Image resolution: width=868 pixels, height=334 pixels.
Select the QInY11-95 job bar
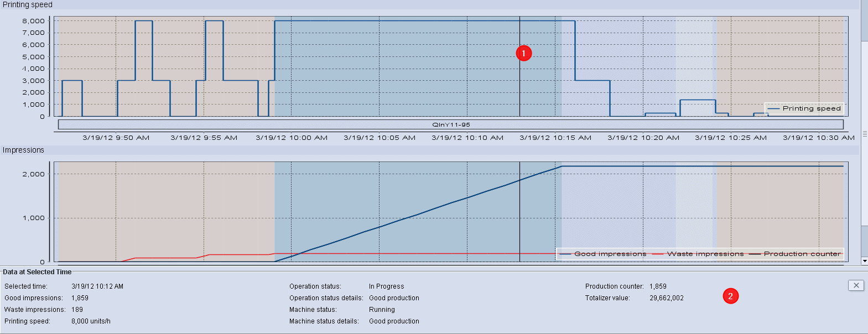[451, 124]
